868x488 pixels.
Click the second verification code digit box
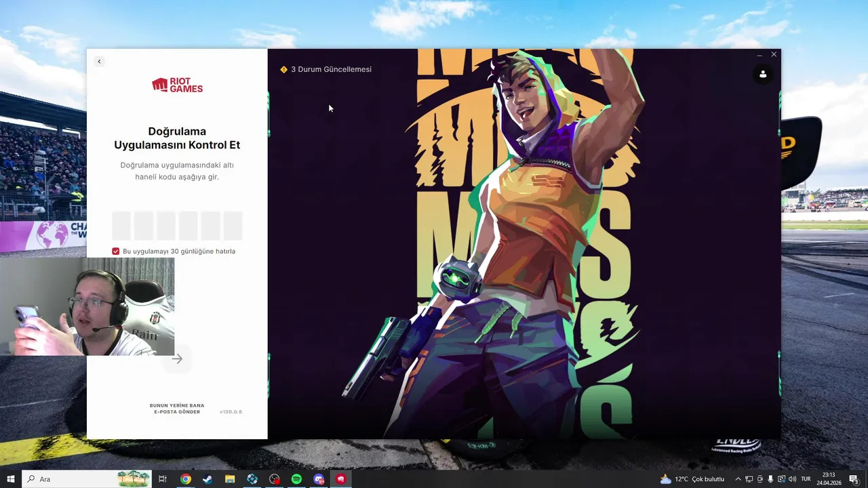[144, 226]
